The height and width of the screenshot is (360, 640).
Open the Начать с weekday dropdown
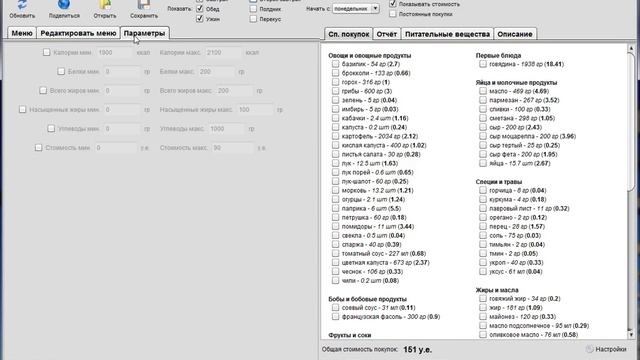pos(356,9)
